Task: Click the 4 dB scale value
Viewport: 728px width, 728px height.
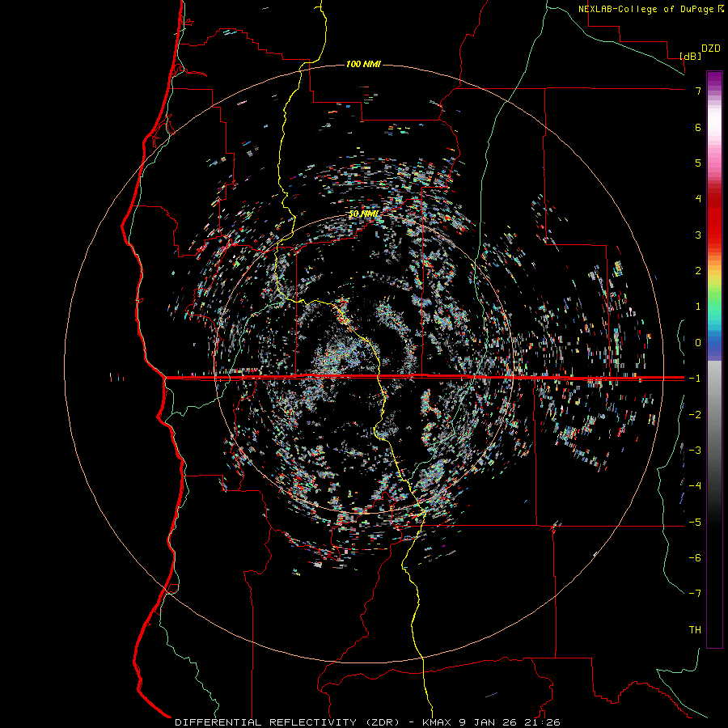Action: click(698, 199)
